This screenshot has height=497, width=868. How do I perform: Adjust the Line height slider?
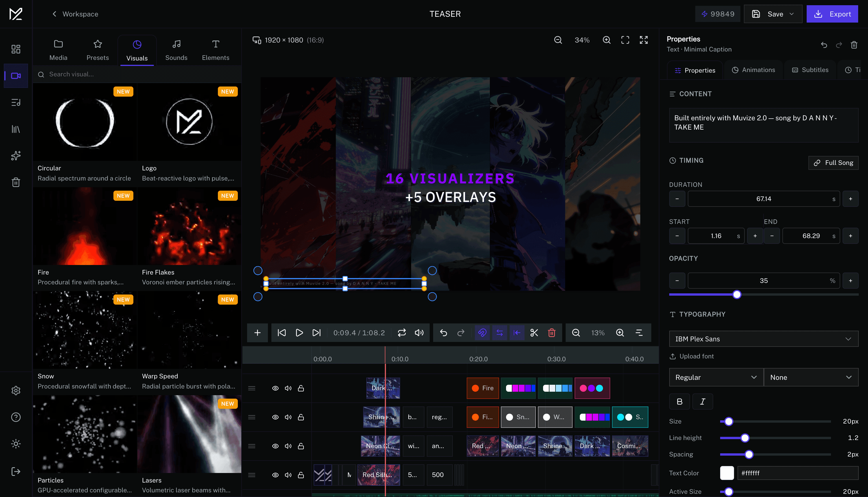(x=745, y=438)
